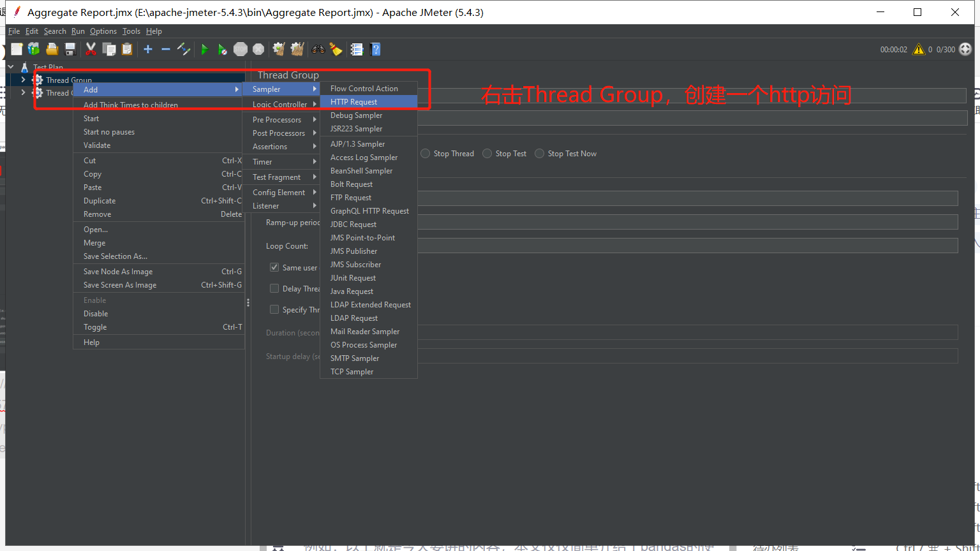This screenshot has height=551, width=980.
Task: Click the Clear All double-broom icon
Action: coord(297,49)
